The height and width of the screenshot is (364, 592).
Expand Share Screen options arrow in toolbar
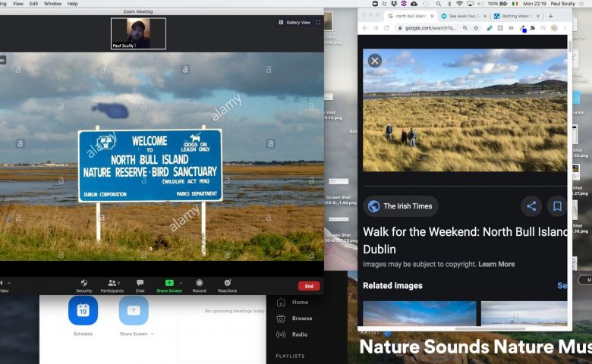pos(181,281)
